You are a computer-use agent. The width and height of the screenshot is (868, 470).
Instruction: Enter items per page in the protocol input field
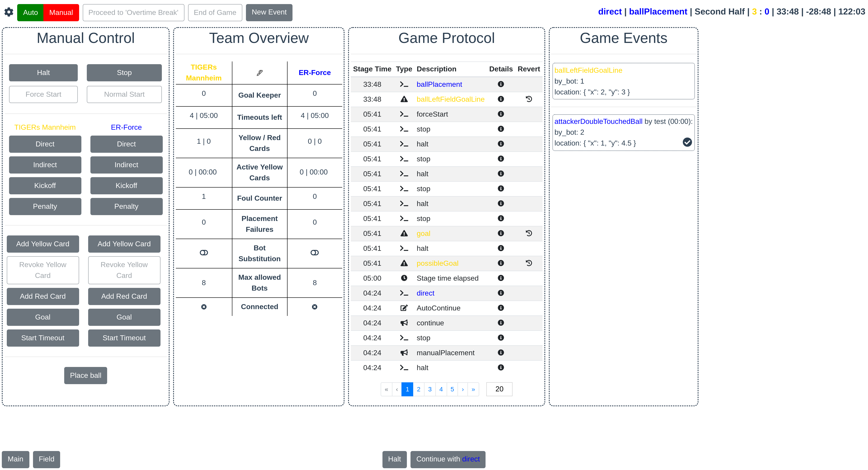coord(499,389)
